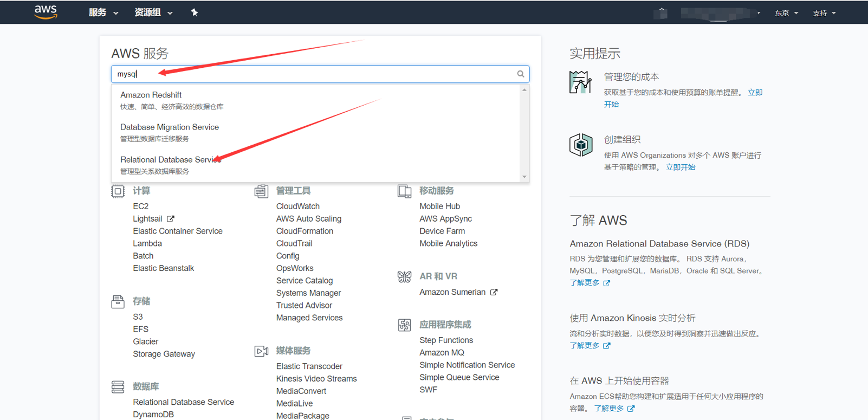The image size is (868, 420).
Task: Click the search magnifier icon
Action: 520,74
